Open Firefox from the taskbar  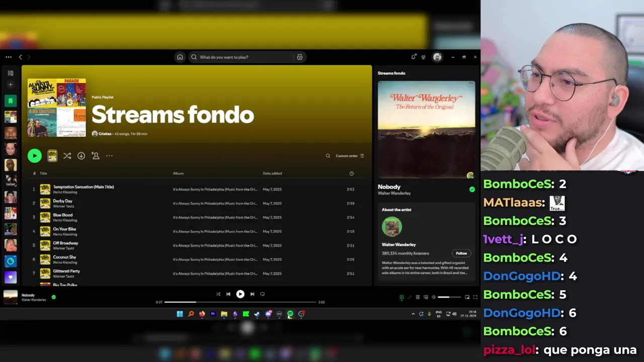click(202, 314)
